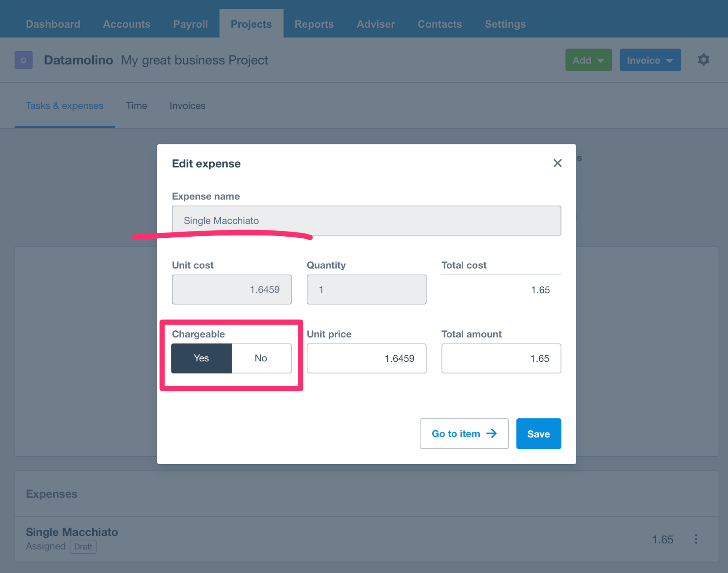Switch to the Invoices tab
Viewport: 728px width, 573px height.
coord(187,106)
